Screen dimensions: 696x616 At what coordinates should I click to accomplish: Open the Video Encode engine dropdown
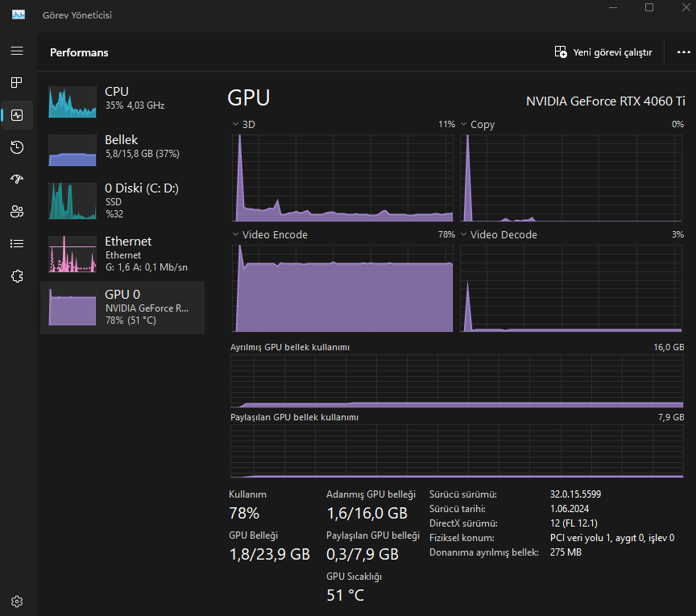270,235
